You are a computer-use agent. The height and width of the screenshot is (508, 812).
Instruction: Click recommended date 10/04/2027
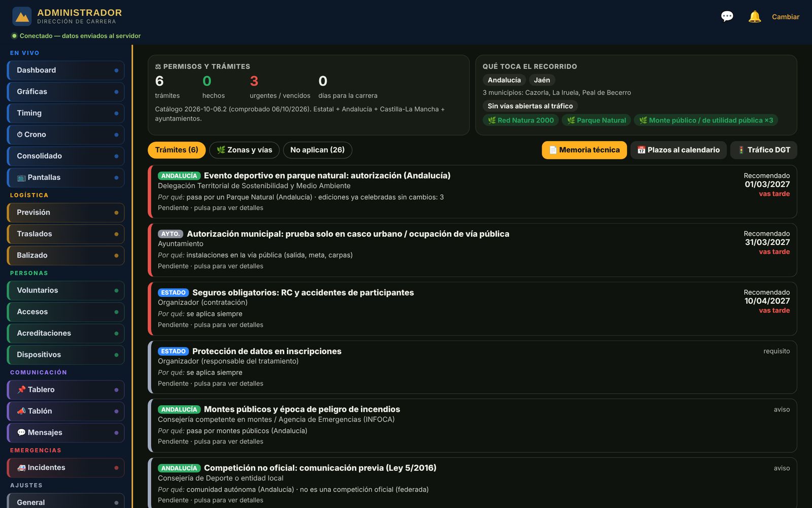click(767, 301)
